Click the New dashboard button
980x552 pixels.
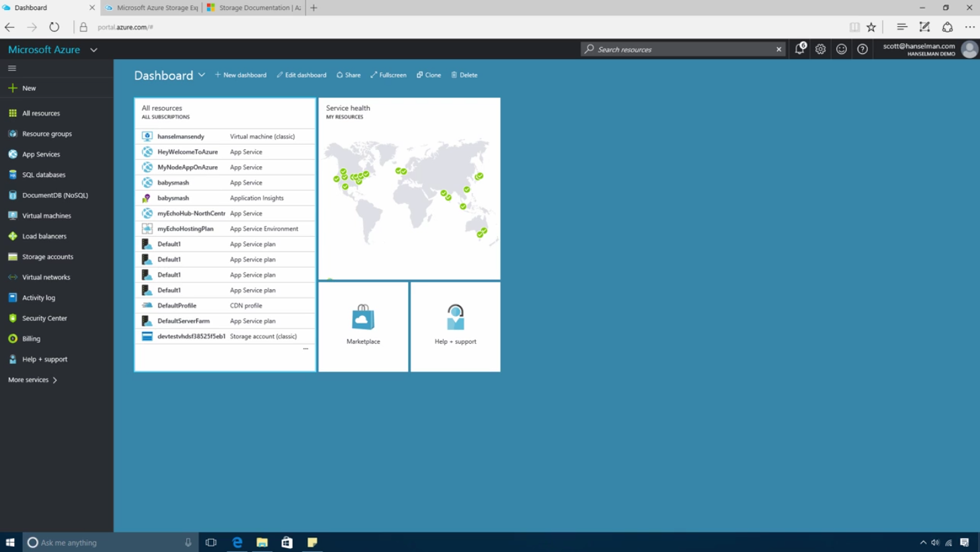[241, 75]
